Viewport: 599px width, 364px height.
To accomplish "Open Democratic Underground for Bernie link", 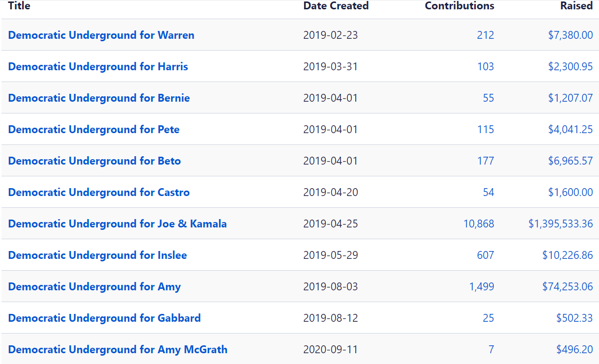I will (99, 98).
